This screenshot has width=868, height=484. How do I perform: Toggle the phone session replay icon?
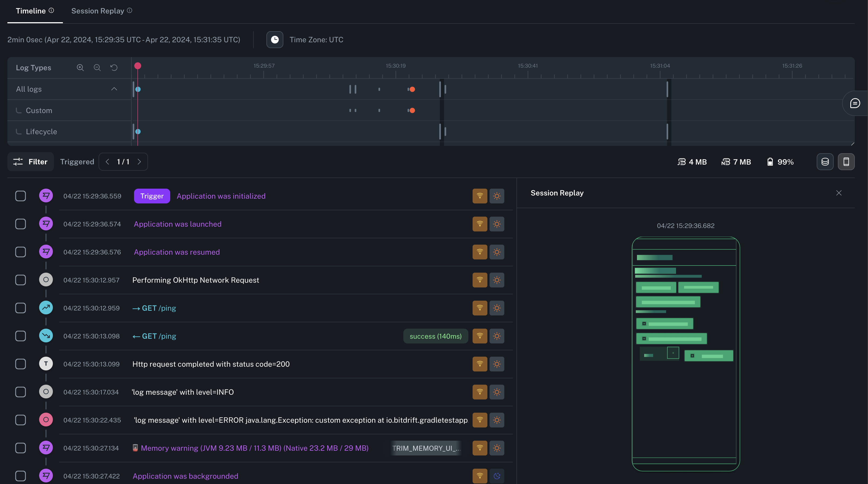coord(846,162)
